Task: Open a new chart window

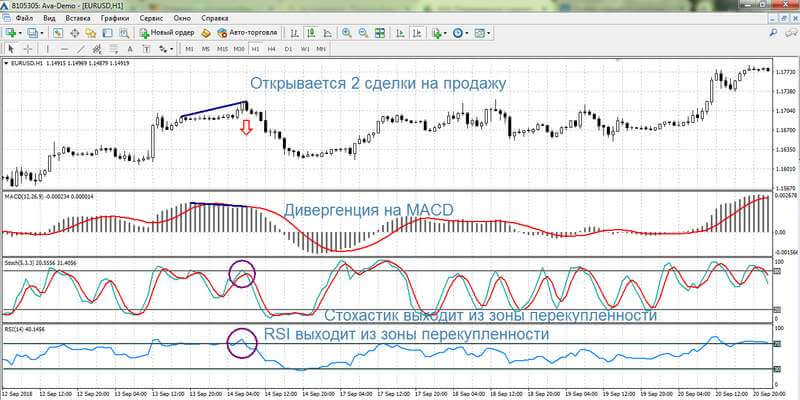Action: coord(10,33)
